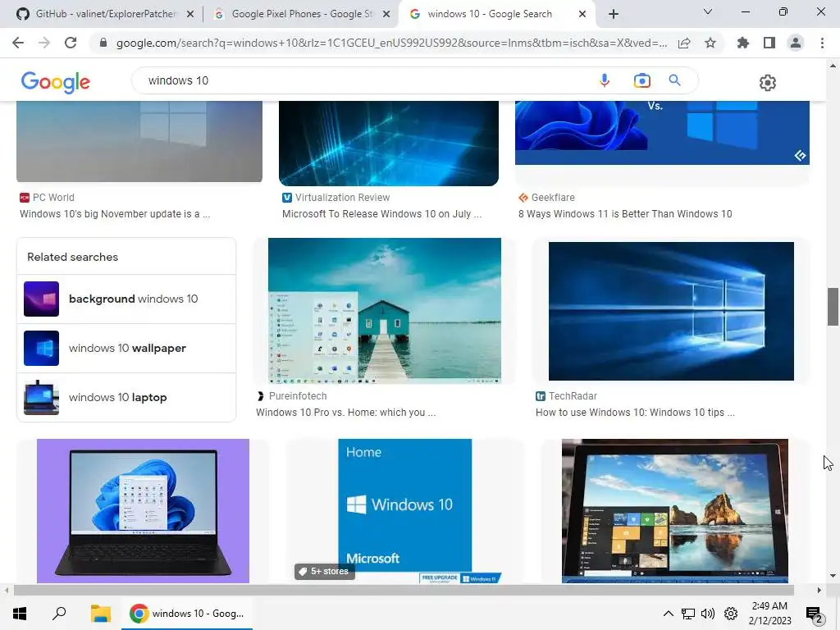Go to Google home via logo

point(55,82)
